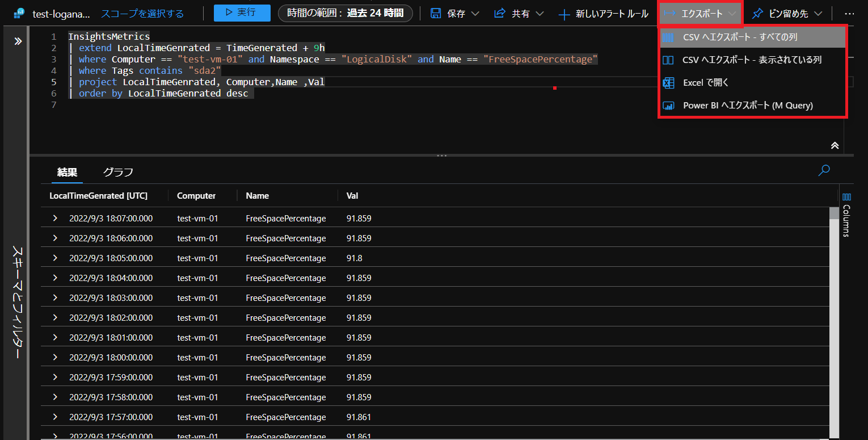Screen dimensions: 868x440
Task: Click test-vm-01 in the 18:07:00.000 row
Action: tap(197, 219)
